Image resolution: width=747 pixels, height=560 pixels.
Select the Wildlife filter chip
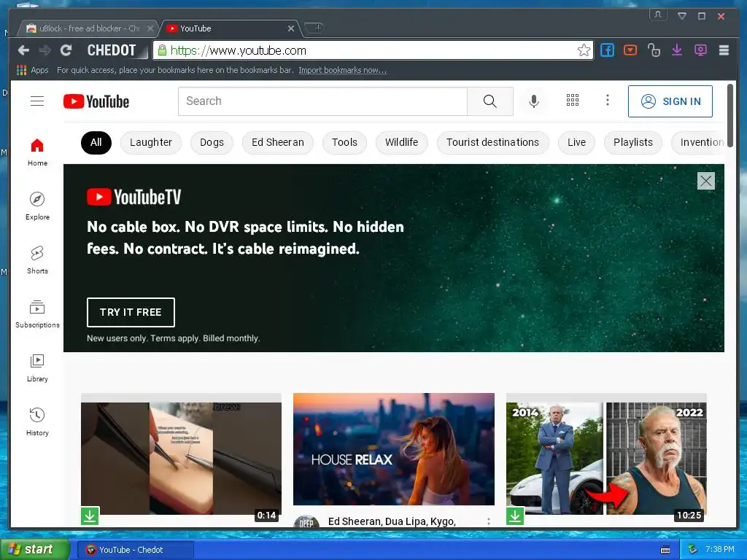pyautogui.click(x=402, y=142)
